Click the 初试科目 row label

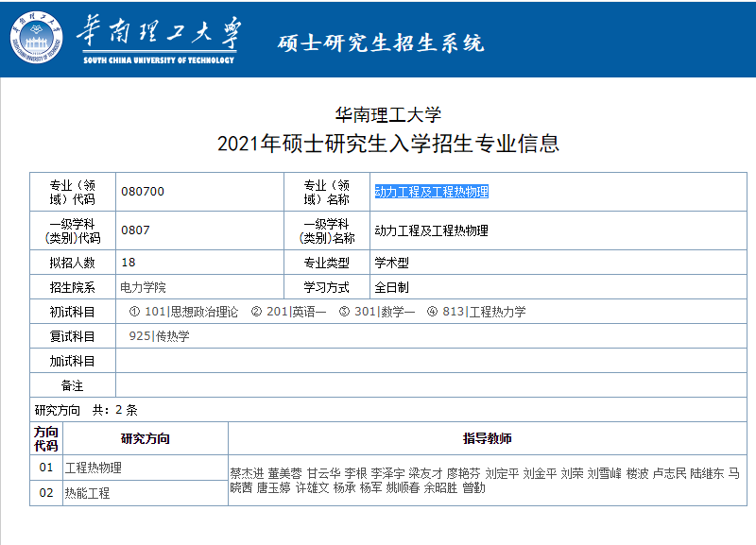[73, 312]
